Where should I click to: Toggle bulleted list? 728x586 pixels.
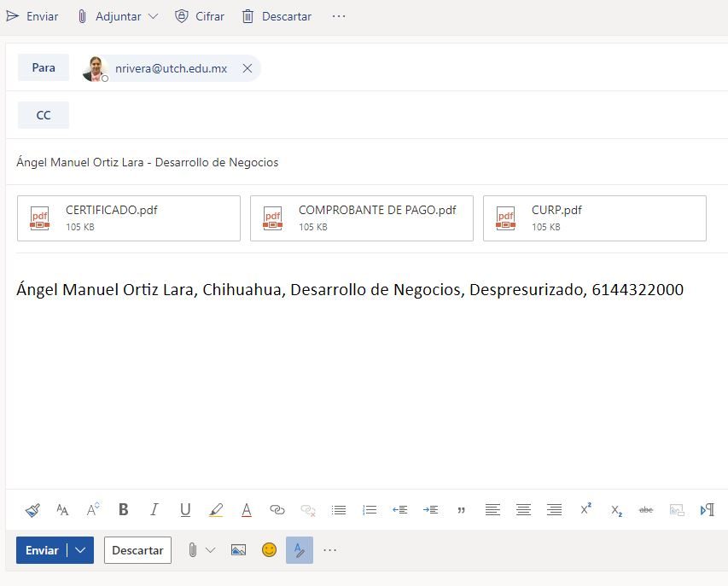(339, 510)
